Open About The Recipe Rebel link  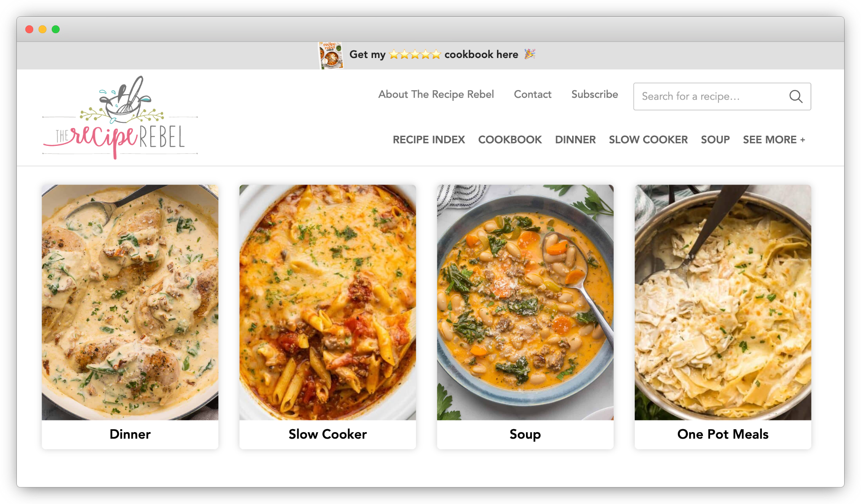(x=436, y=95)
